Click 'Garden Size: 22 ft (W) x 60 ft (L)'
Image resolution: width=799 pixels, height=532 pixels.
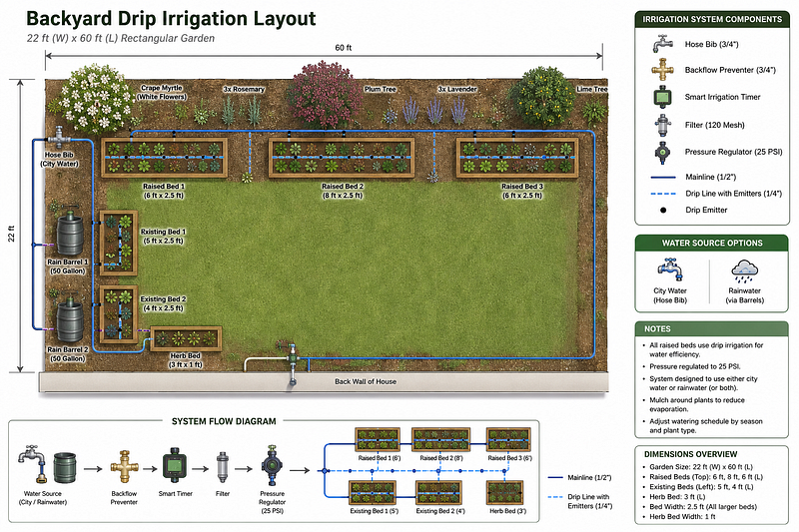tap(701, 467)
